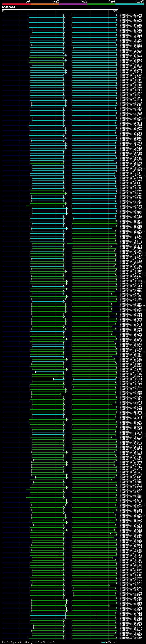Viewport: 146px width, 644px height.
Task: Select label UniRef100_Q700B1
Action: (x=131, y=108)
